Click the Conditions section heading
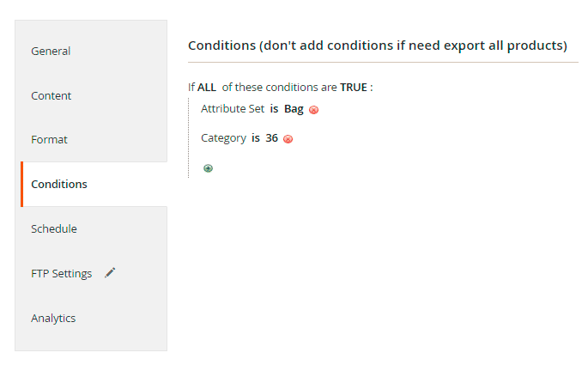This screenshot has width=588, height=371. tap(378, 45)
